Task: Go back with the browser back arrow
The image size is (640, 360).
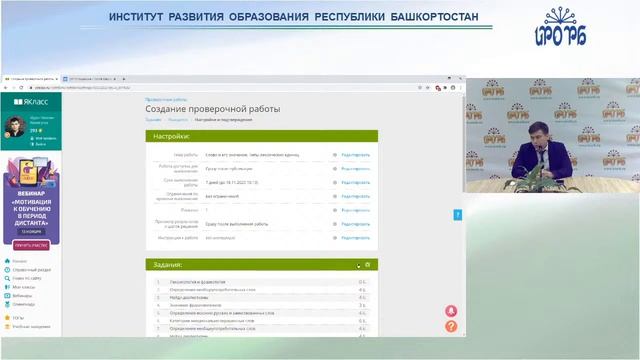Action: (x=6, y=88)
